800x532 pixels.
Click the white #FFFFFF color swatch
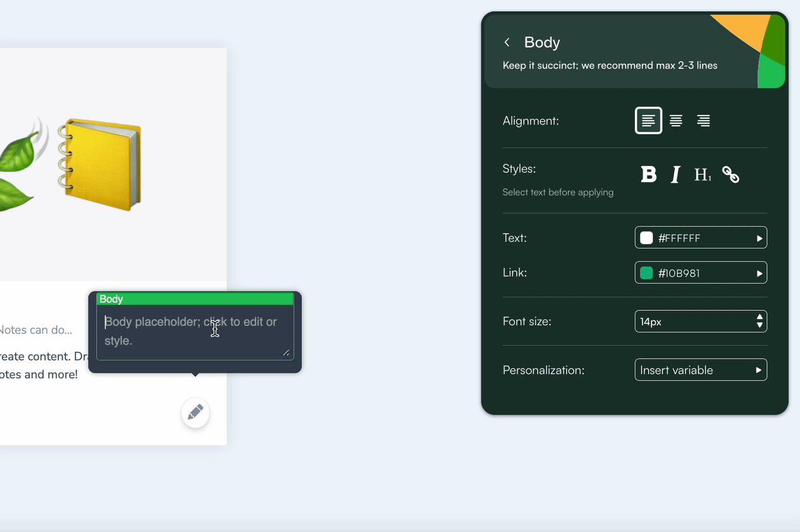(x=646, y=238)
